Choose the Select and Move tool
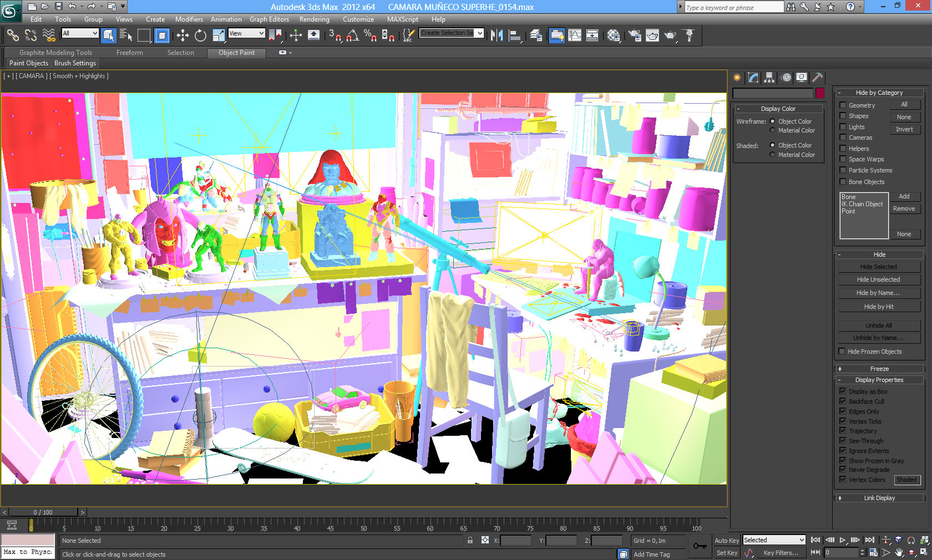 tap(183, 35)
